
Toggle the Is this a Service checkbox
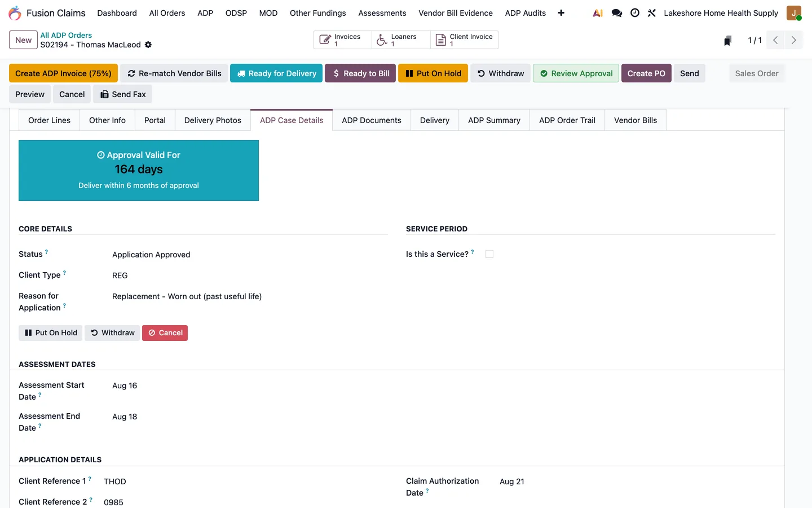489,254
